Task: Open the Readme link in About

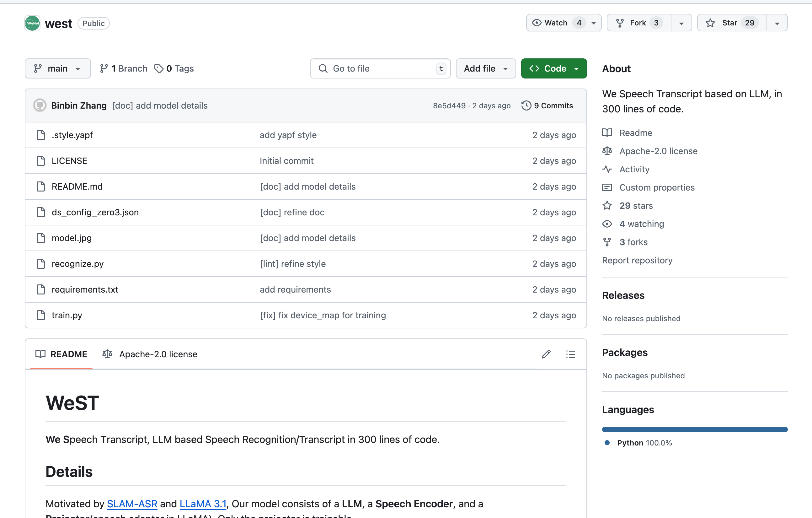Action: pos(627,132)
